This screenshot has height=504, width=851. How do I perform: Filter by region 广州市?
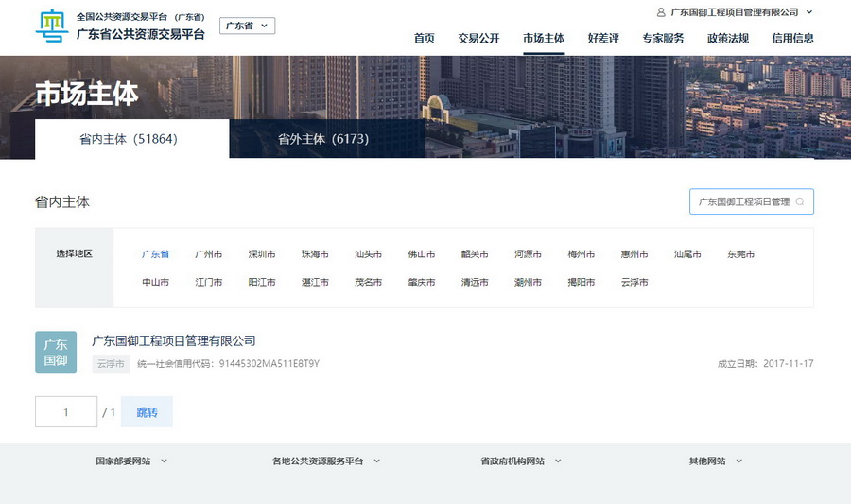click(x=208, y=254)
